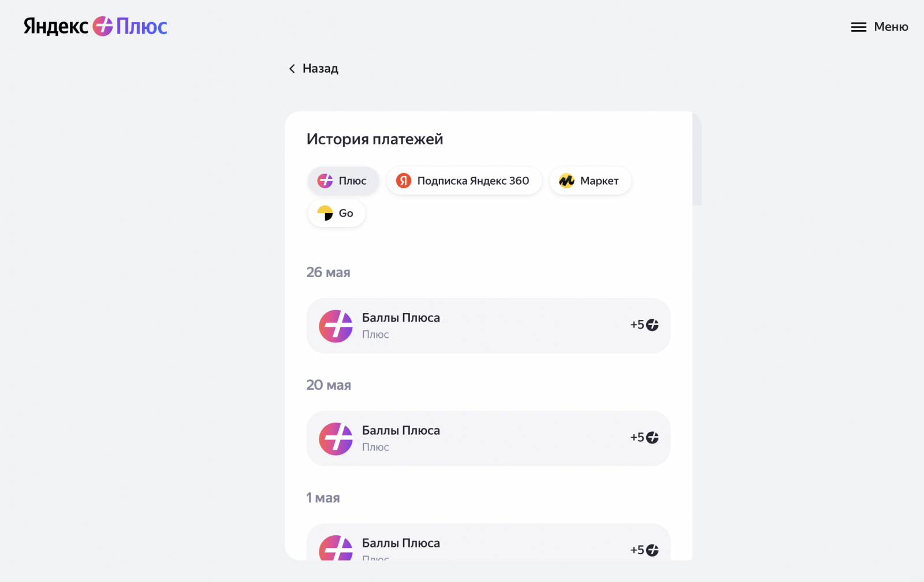Click the Яндекс logo text
The height and width of the screenshot is (582, 924).
[x=56, y=27]
